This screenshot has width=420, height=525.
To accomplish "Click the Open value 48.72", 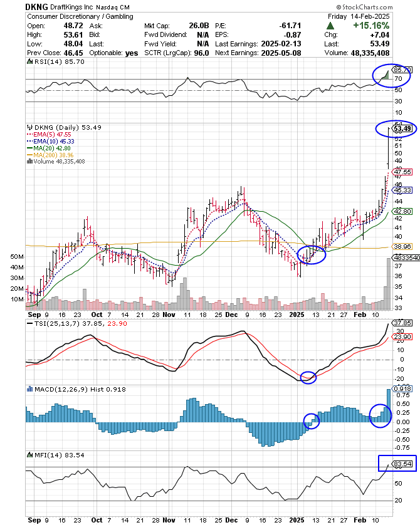I will pos(73,26).
